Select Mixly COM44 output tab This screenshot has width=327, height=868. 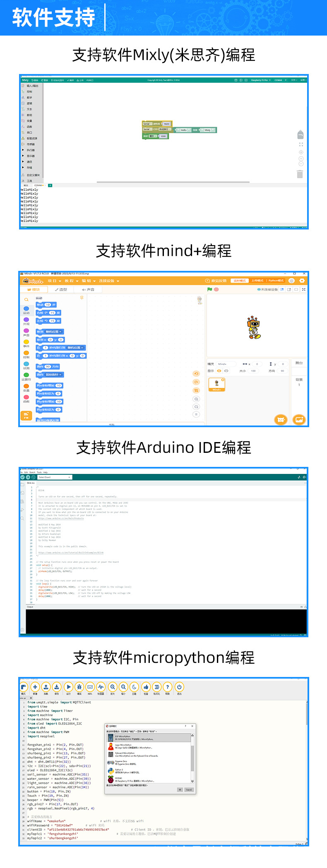38,185
